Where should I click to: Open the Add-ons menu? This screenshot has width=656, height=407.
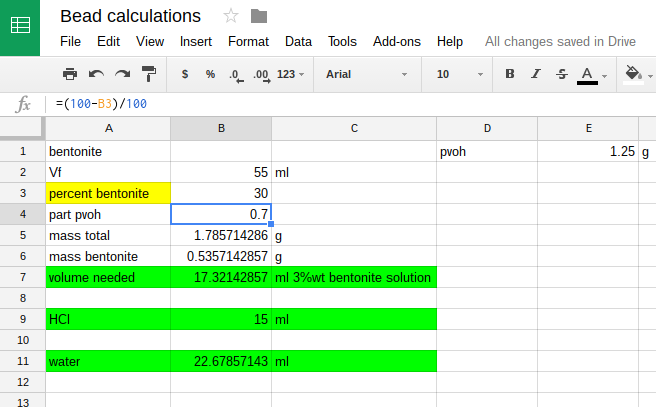[x=396, y=42]
